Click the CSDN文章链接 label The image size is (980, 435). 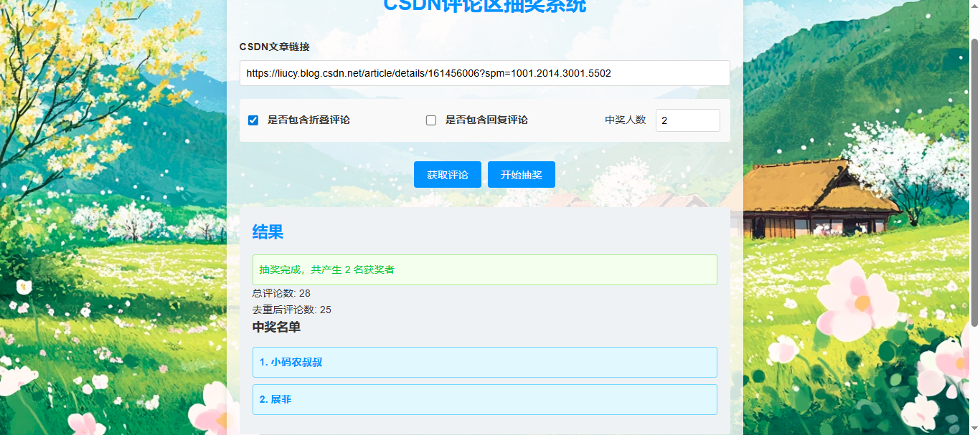pos(275,47)
